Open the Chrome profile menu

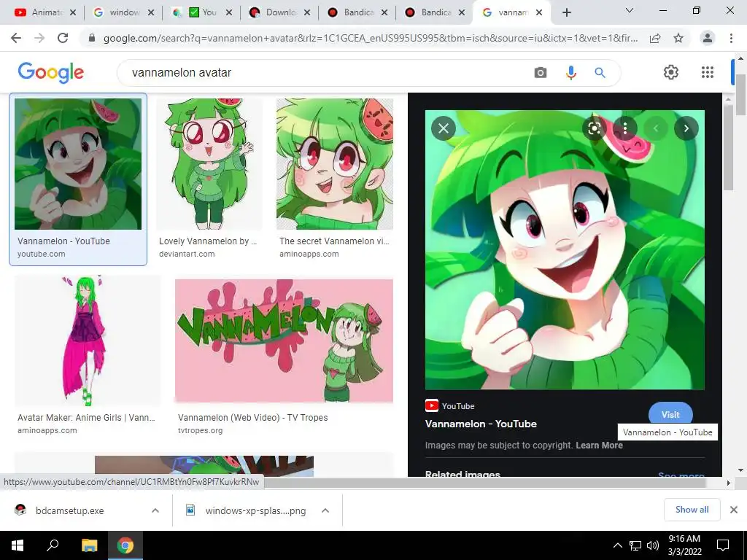708,38
